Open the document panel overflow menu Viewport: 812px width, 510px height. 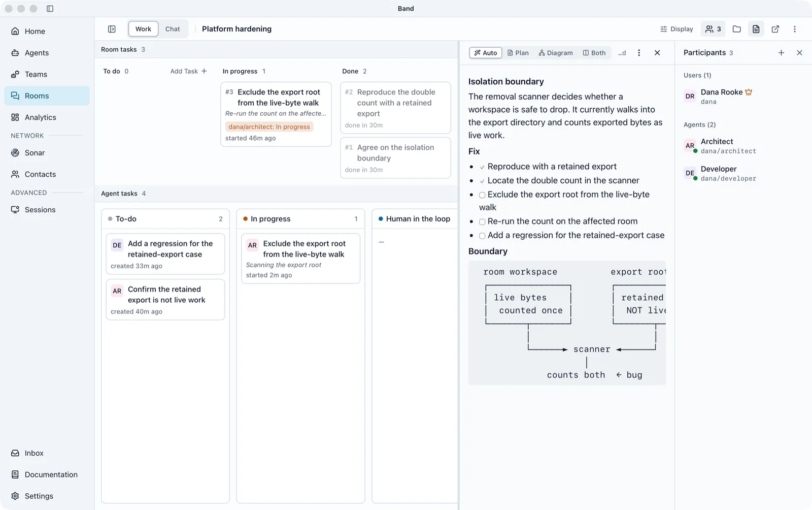(x=639, y=53)
